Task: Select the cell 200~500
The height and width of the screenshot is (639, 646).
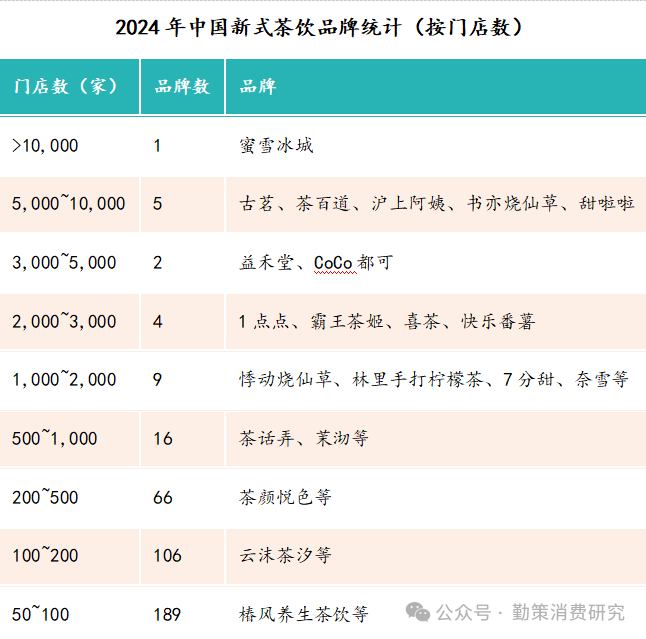Action: pyautogui.click(x=45, y=497)
